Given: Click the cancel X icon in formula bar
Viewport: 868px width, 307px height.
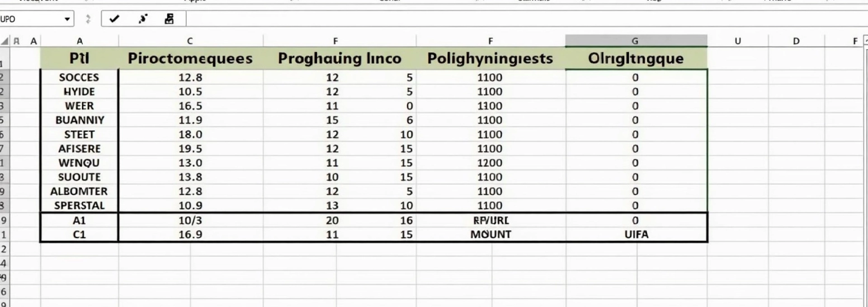Looking at the screenshot, I should pos(143,19).
